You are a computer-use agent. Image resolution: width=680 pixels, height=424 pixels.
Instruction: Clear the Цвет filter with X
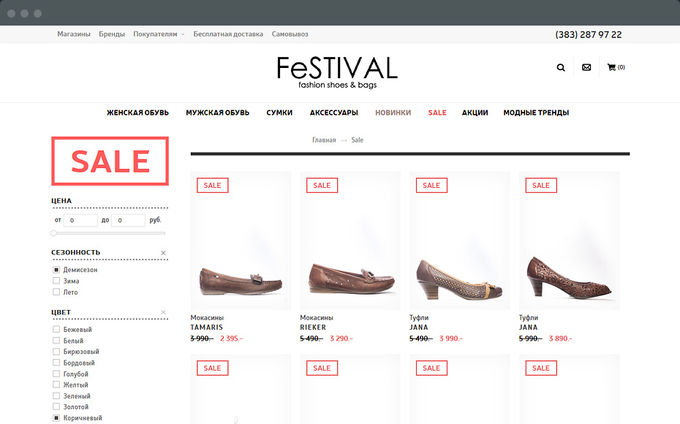pyautogui.click(x=163, y=312)
